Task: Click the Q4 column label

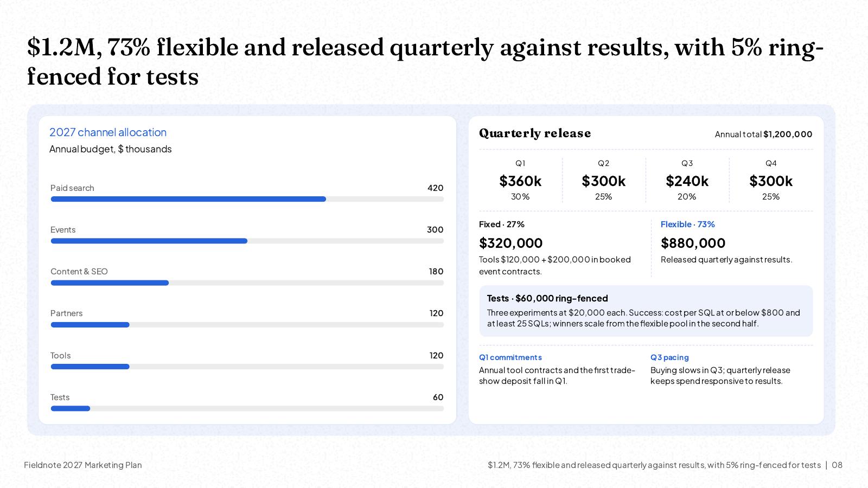Action: pos(771,163)
